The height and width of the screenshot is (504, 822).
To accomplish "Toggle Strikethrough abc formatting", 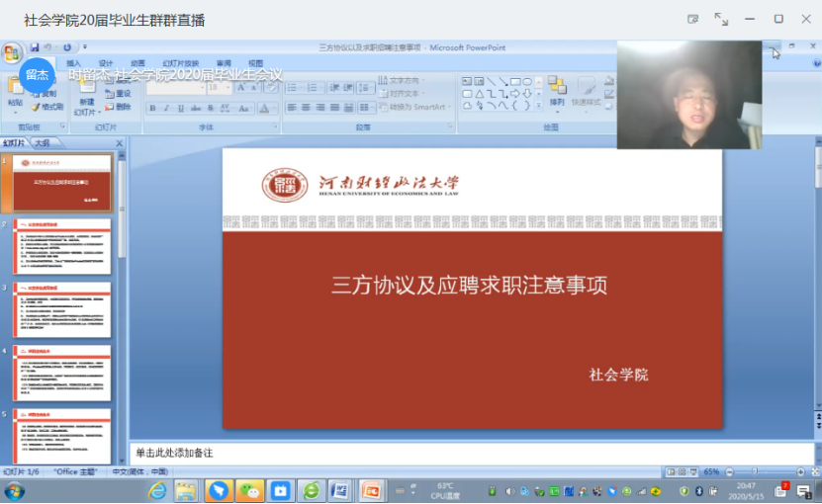I will [x=196, y=109].
